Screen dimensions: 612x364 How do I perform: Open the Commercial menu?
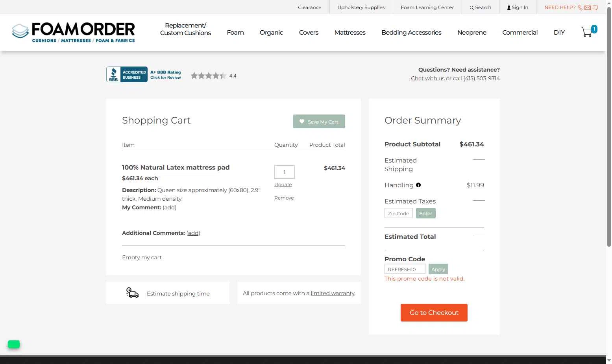point(520,32)
